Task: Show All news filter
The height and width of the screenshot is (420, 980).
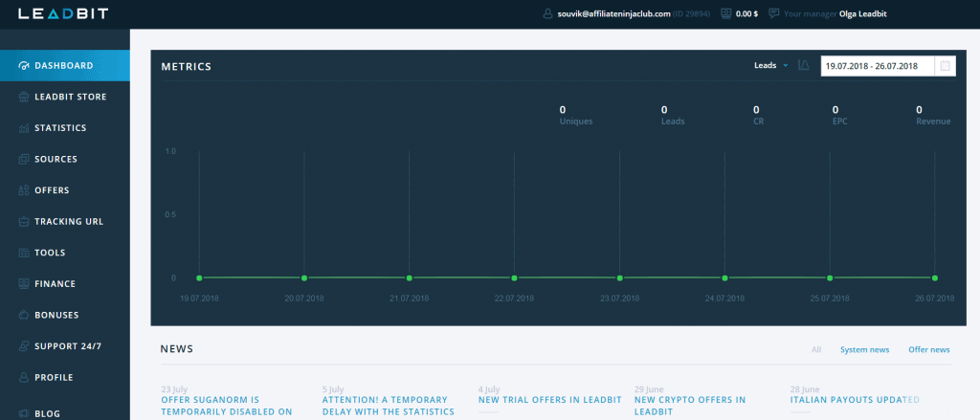Action: [x=816, y=350]
